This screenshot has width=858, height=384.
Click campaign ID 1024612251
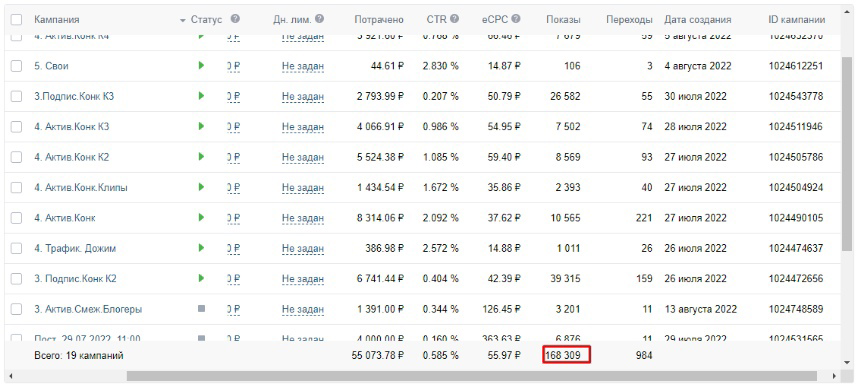click(796, 66)
